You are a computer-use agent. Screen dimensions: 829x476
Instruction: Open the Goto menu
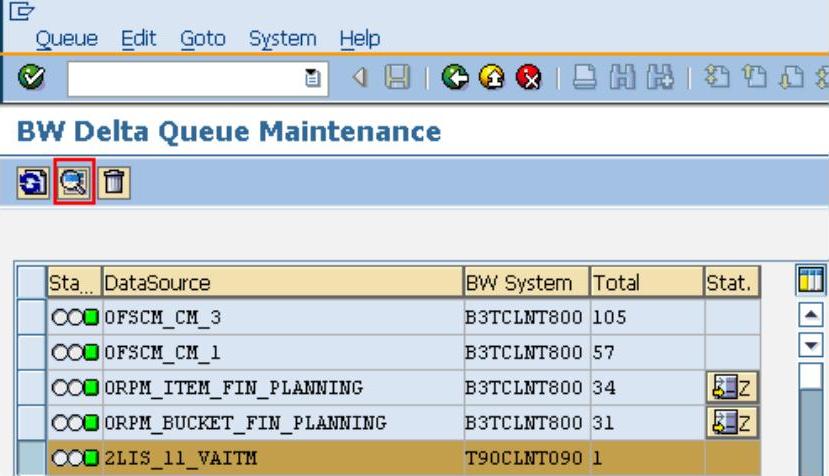(x=203, y=39)
